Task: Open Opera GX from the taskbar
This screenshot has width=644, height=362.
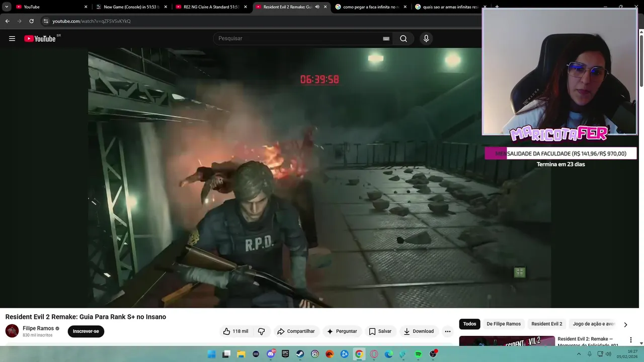Action: click(374, 354)
